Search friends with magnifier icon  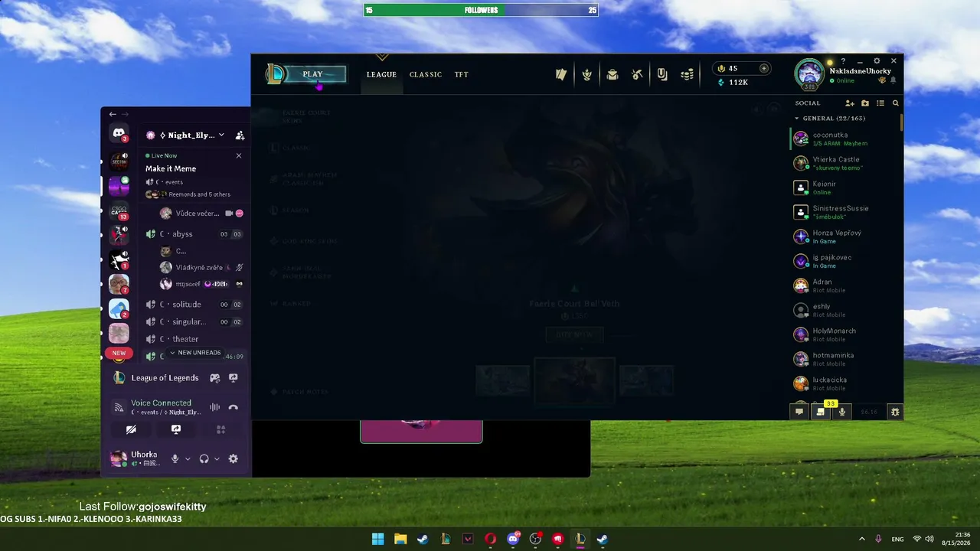pos(896,103)
